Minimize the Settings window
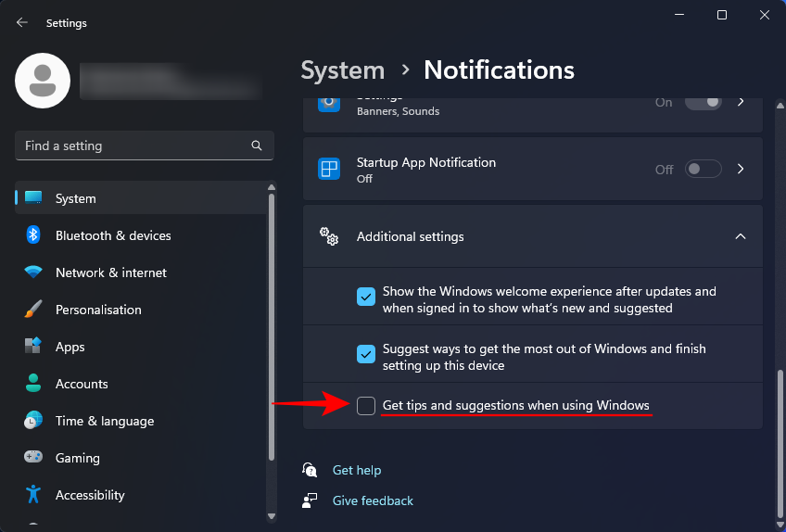 (679, 15)
